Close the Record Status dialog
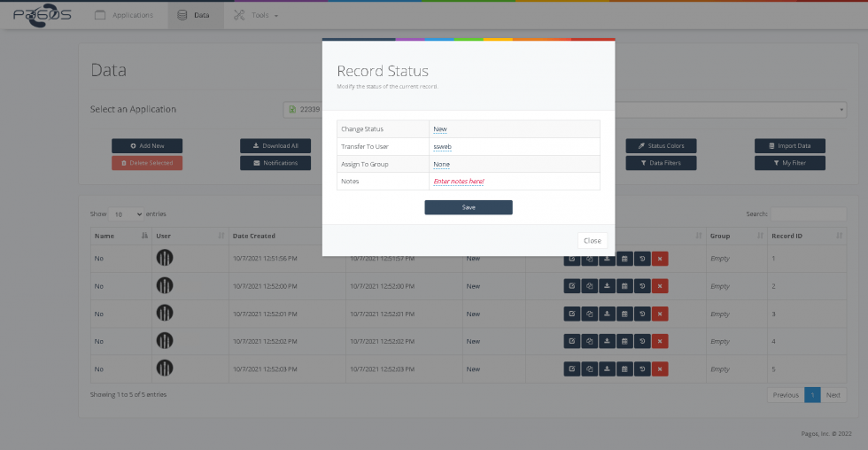The height and width of the screenshot is (450, 868). (x=593, y=240)
